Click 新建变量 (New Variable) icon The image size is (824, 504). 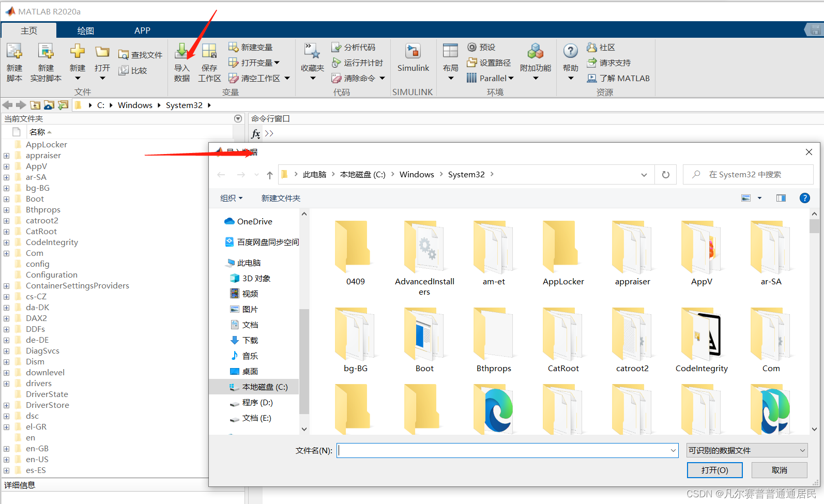click(x=234, y=47)
